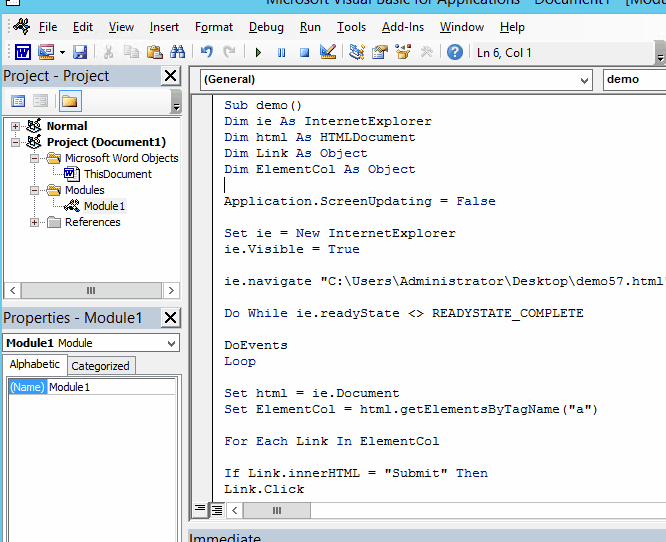Click Project tree scroll right arrow
The width and height of the screenshot is (666, 542).
pos(171,291)
